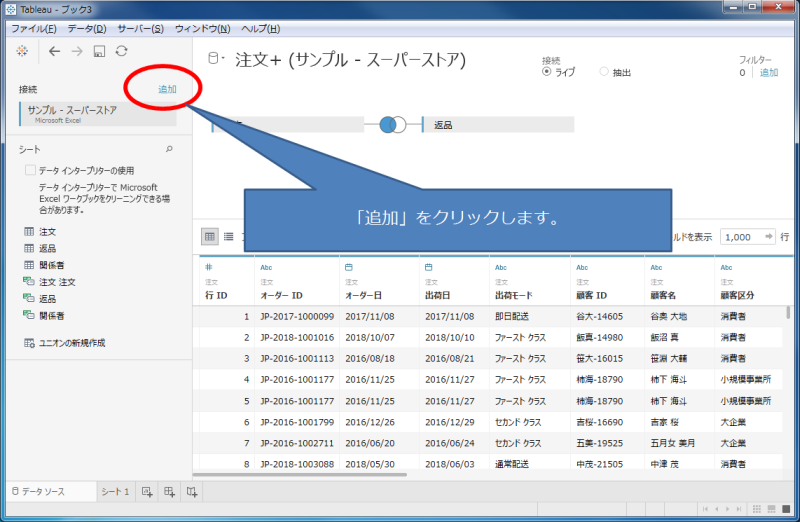Click the sheet sorter grid icon in status bar
Viewport: 800px width, 522px height.
click(x=757, y=509)
